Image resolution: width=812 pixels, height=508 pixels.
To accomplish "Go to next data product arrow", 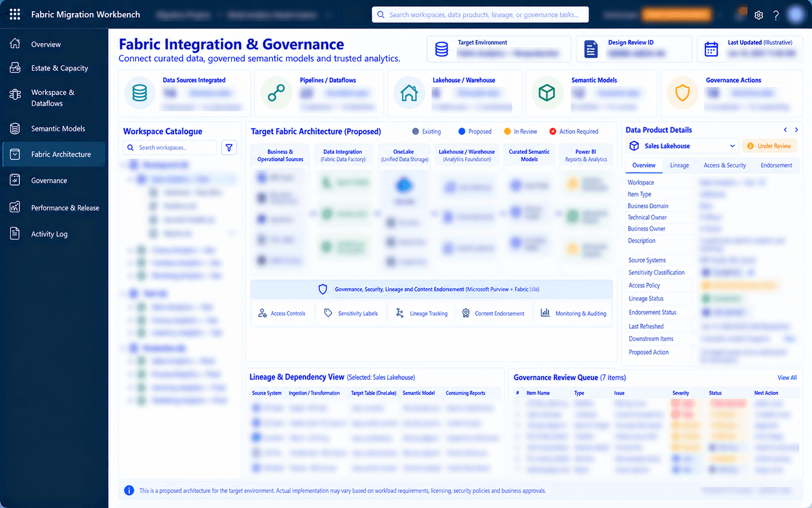I will 796,130.
